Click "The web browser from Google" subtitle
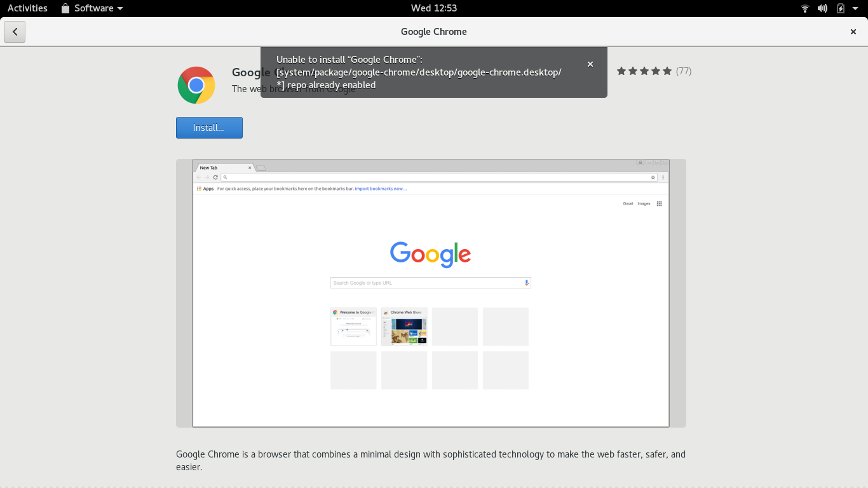 tap(294, 89)
